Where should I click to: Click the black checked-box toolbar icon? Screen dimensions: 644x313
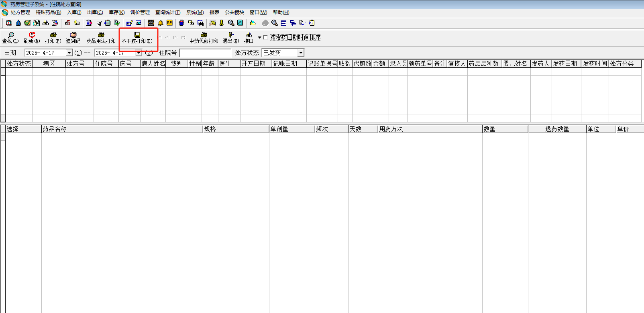99,23
